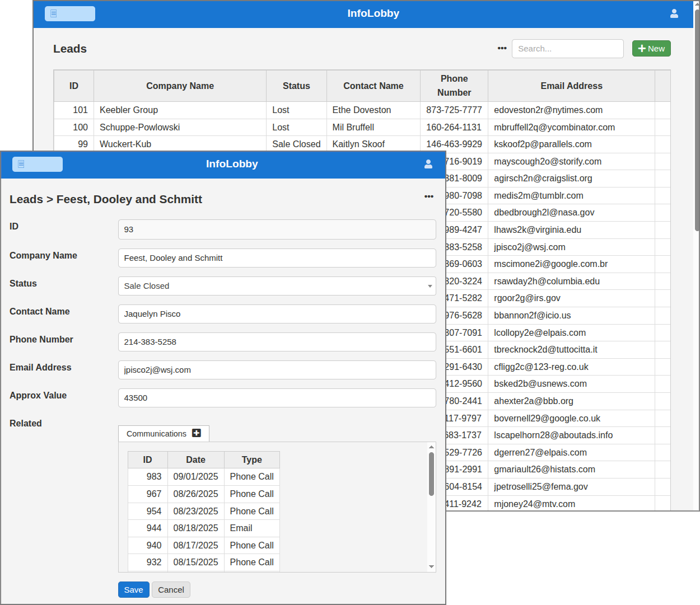Cancel editing the lead
The height and width of the screenshot is (605, 700).
[x=171, y=590]
